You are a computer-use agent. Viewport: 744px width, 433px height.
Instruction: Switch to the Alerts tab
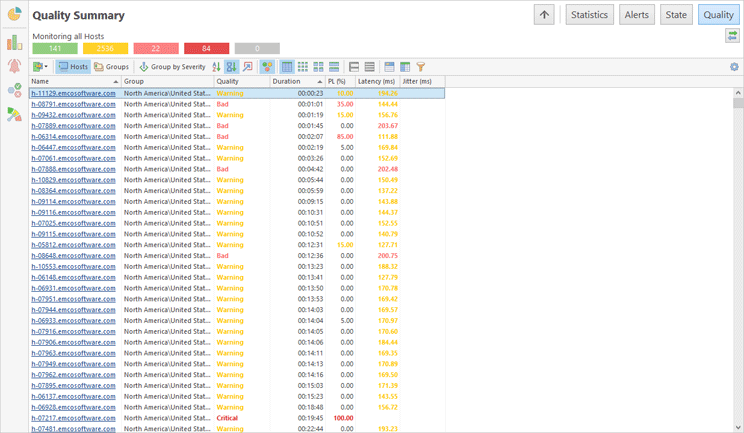(637, 15)
